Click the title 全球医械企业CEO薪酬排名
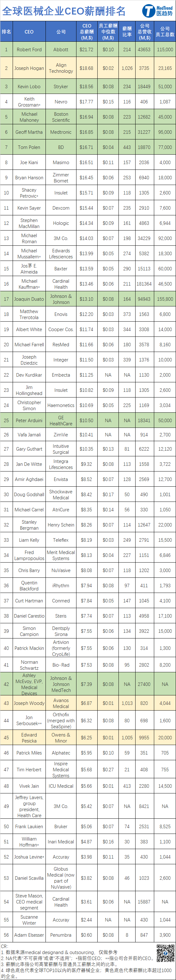Image resolution: width=176 pixels, height=980 pixels. [x=64, y=11]
